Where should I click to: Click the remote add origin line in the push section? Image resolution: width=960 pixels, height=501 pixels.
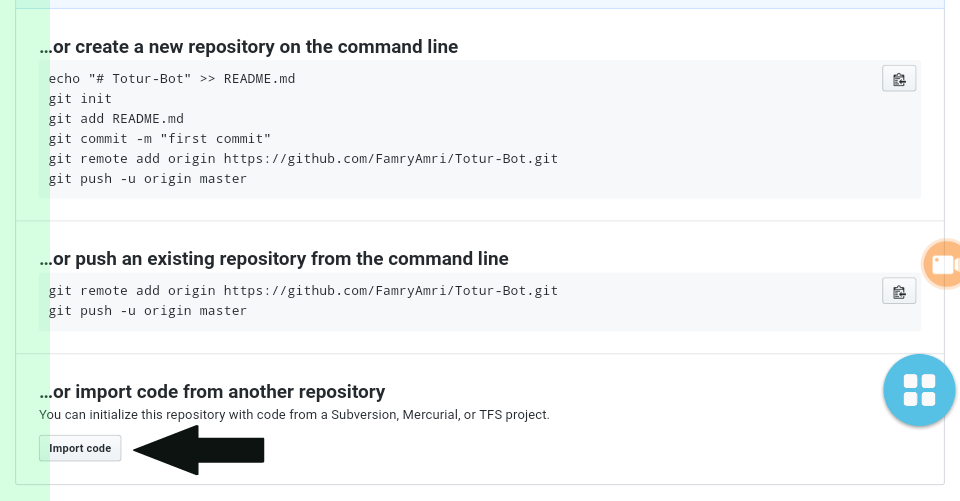click(302, 290)
